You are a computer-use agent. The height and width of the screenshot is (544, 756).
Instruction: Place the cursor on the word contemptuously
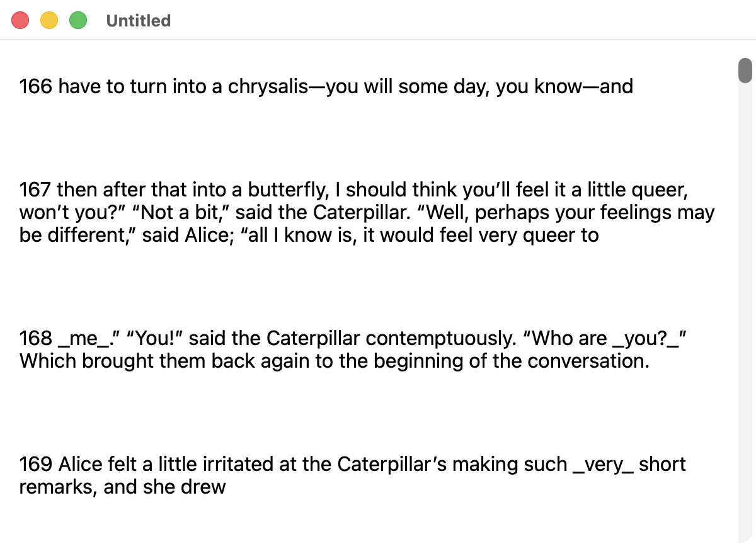(x=440, y=338)
